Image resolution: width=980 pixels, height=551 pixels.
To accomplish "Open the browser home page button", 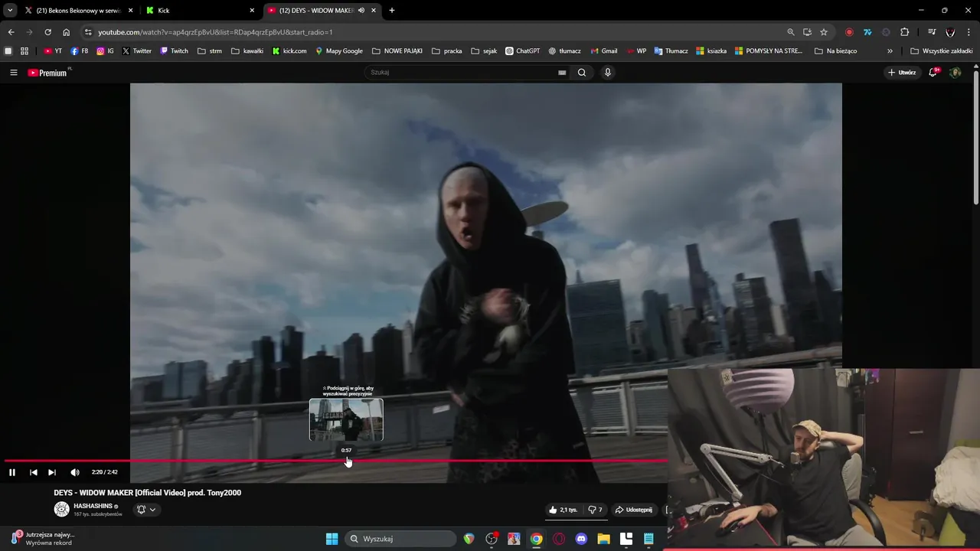I will point(67,32).
